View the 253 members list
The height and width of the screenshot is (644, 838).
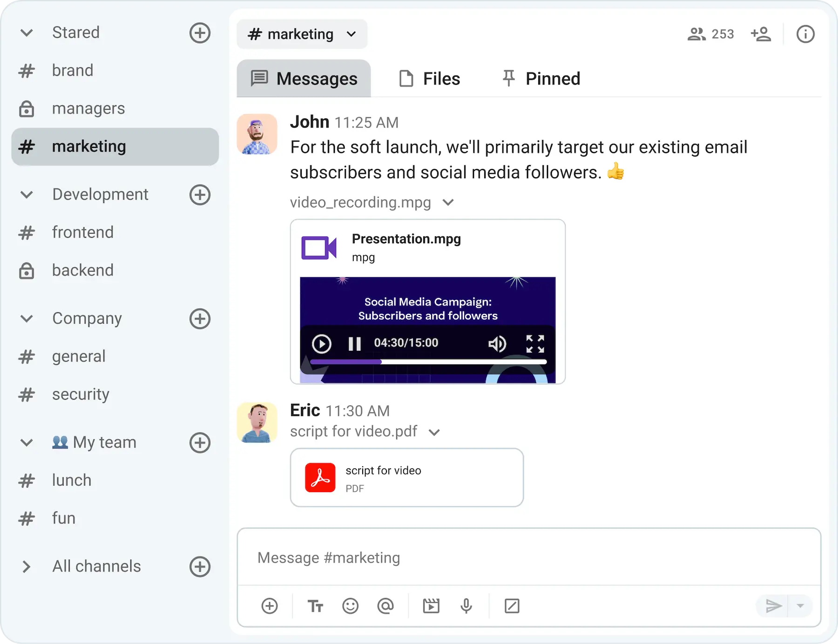pos(710,34)
